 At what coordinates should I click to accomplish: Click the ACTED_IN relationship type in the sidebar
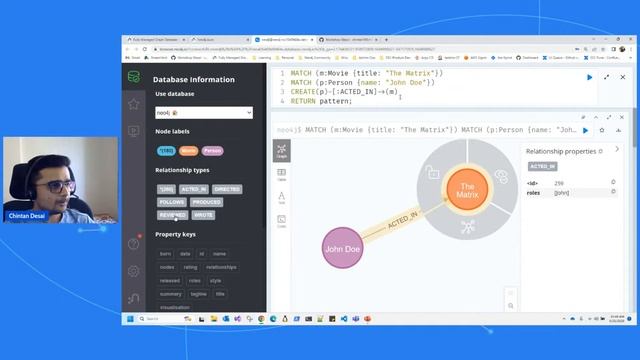point(194,189)
